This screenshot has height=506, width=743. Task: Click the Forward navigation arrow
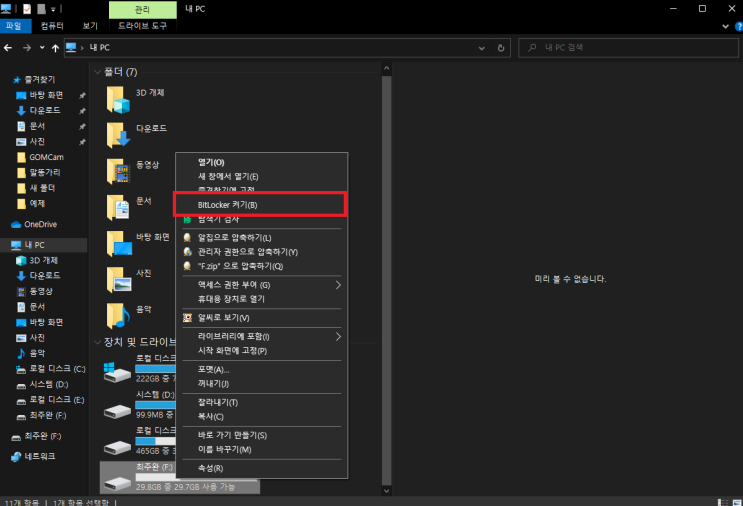coord(27,48)
